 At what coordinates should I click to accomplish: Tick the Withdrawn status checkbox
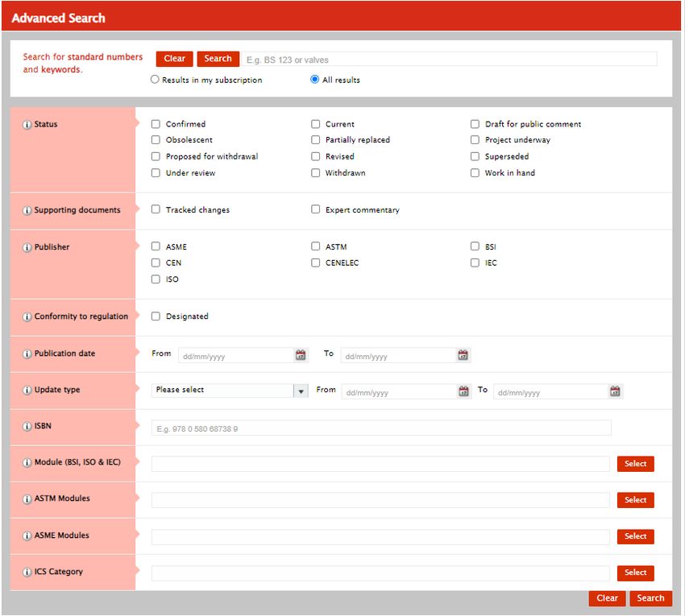coord(316,173)
